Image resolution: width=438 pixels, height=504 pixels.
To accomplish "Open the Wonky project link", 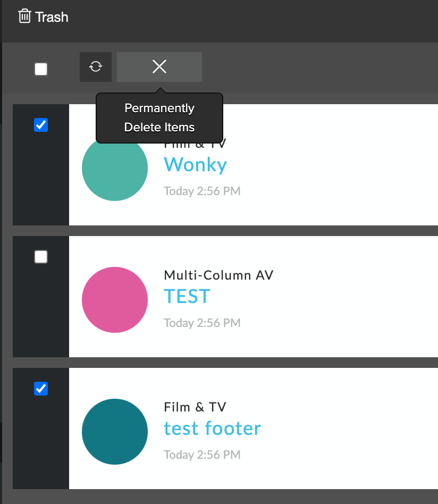I will click(x=196, y=165).
